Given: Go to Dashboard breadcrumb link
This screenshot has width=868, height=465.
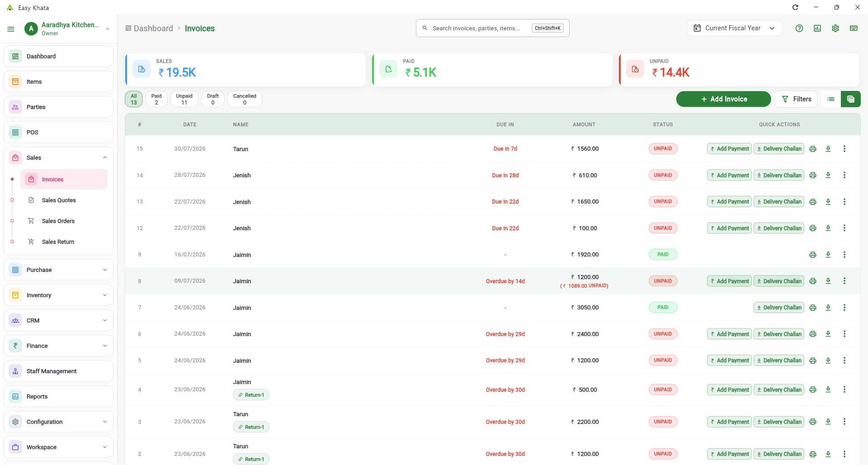Looking at the screenshot, I should (x=149, y=28).
